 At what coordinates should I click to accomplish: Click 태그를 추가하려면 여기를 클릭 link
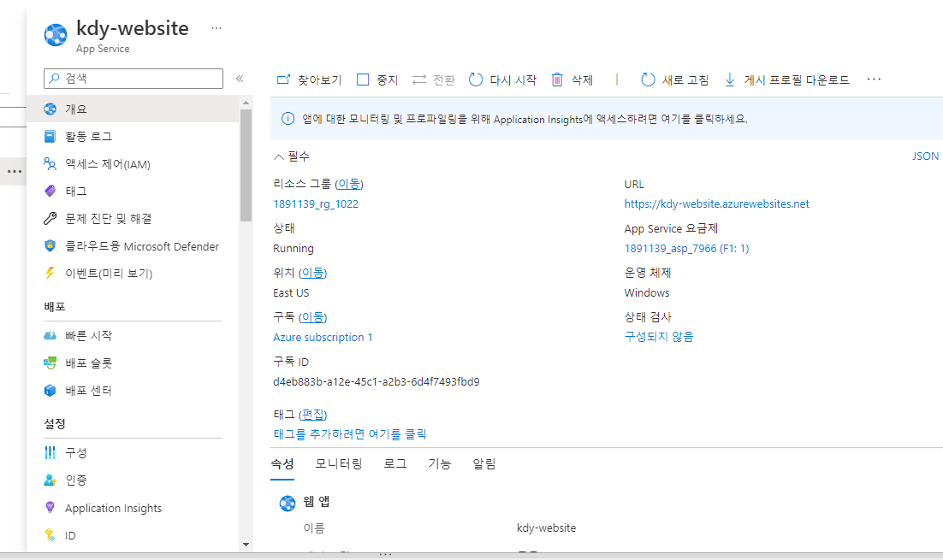349,434
